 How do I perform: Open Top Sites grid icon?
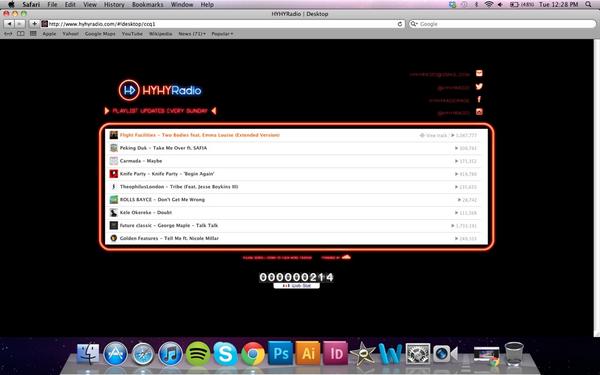[x=33, y=34]
